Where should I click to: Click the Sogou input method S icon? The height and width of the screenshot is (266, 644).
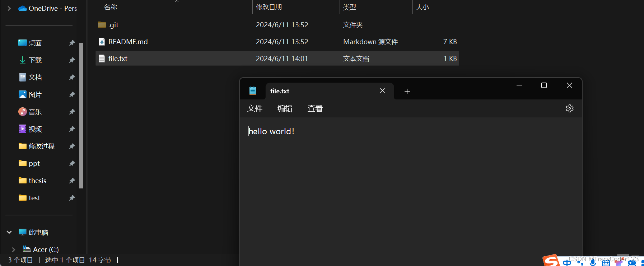click(x=551, y=261)
